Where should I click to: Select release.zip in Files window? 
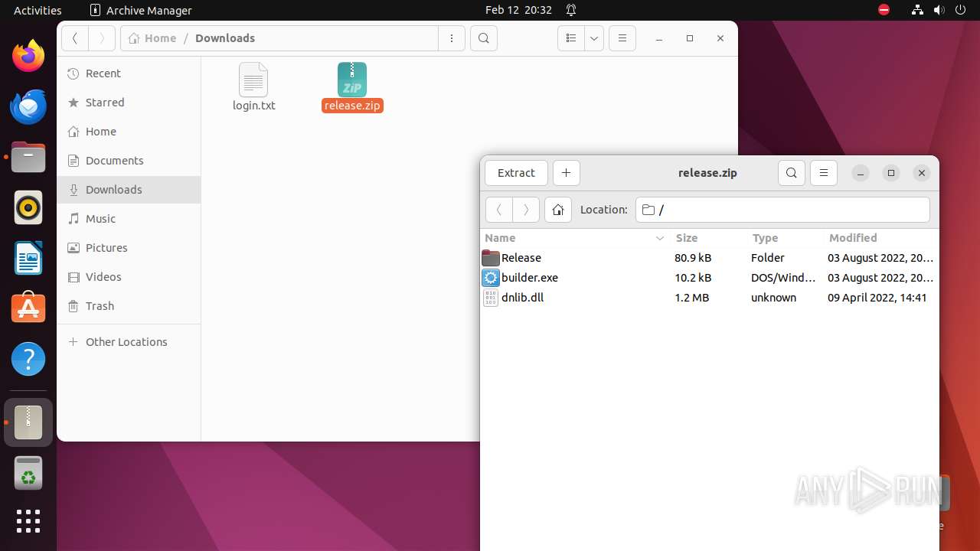tap(352, 87)
